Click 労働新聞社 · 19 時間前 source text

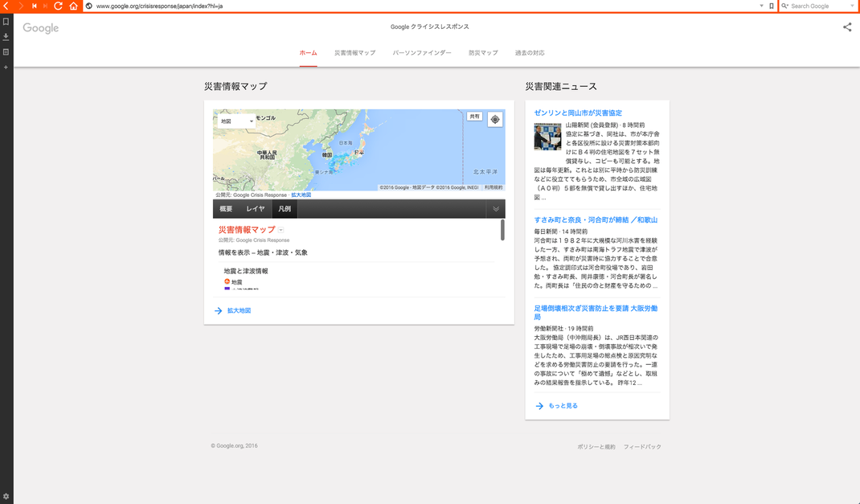(564, 329)
